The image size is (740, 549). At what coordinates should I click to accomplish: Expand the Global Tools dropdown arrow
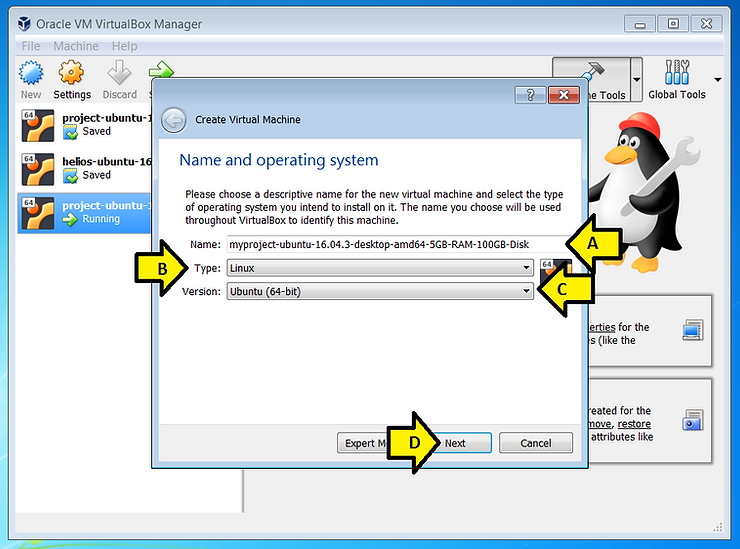(718, 80)
